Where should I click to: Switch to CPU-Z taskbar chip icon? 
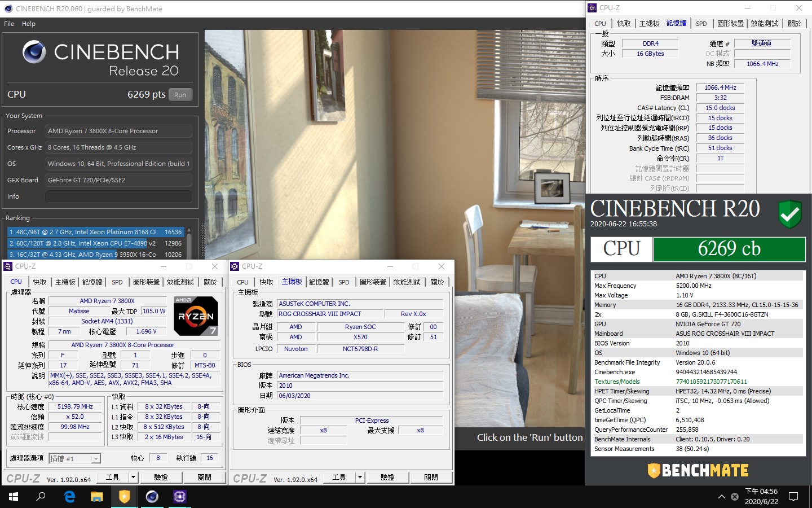pyautogui.click(x=180, y=497)
